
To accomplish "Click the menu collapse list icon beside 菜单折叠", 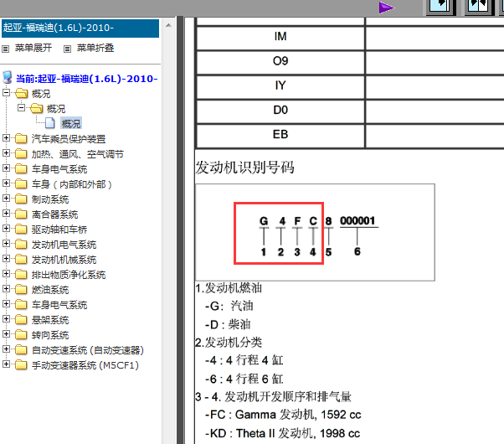I will [67, 49].
